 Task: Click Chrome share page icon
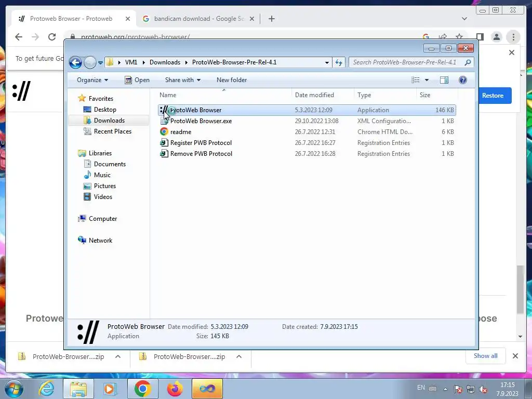tap(443, 36)
